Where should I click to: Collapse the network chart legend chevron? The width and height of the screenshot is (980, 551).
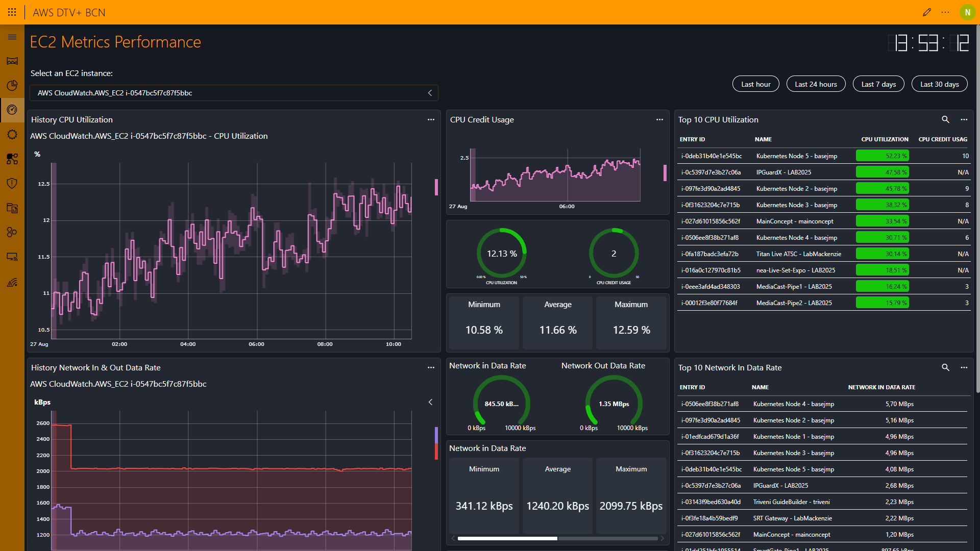(430, 402)
